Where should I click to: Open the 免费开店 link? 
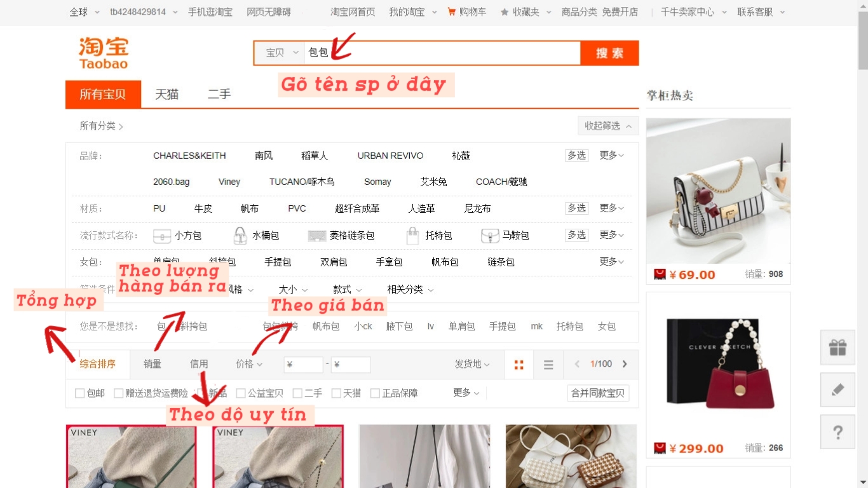coord(620,11)
